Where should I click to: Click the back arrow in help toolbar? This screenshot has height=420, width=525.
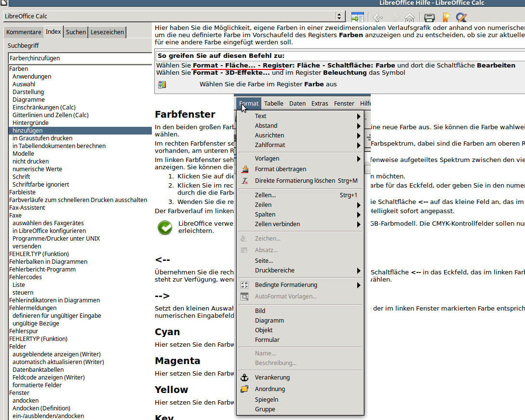click(x=377, y=17)
